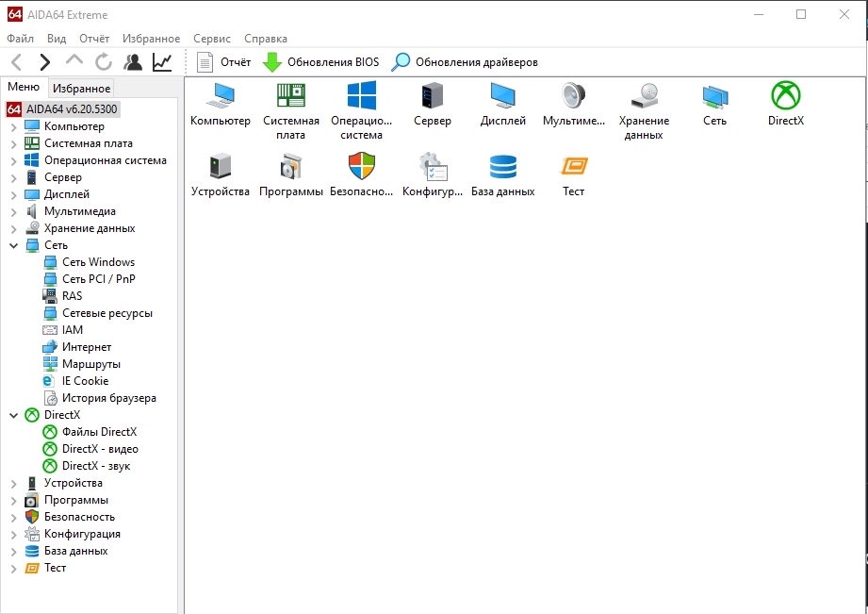The width and height of the screenshot is (868, 614).
Task: Click the graph chart toolbar icon
Action: coord(162,62)
